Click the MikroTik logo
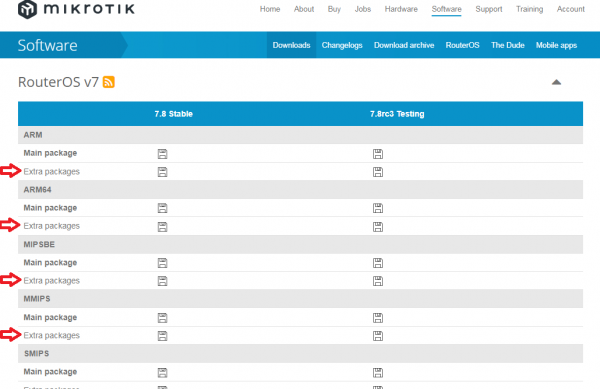Screen dimensions: 600x389 tap(76, 9)
